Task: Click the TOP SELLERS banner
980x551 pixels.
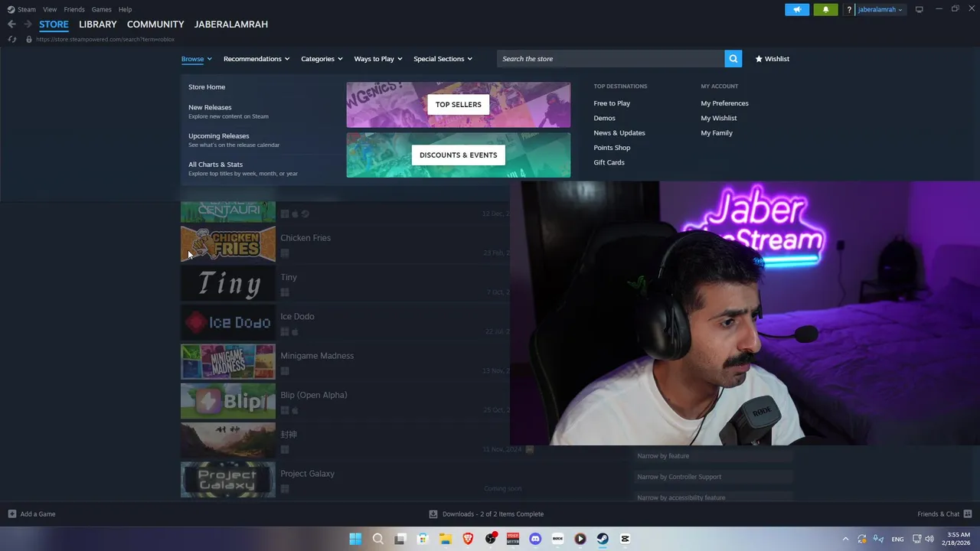Action: (x=459, y=105)
